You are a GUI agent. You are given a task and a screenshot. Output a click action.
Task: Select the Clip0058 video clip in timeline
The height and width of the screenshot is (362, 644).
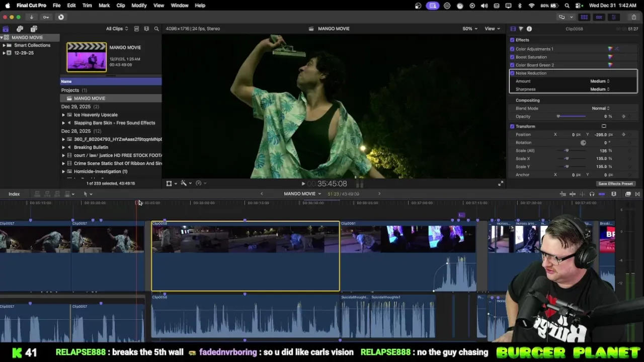(x=246, y=256)
